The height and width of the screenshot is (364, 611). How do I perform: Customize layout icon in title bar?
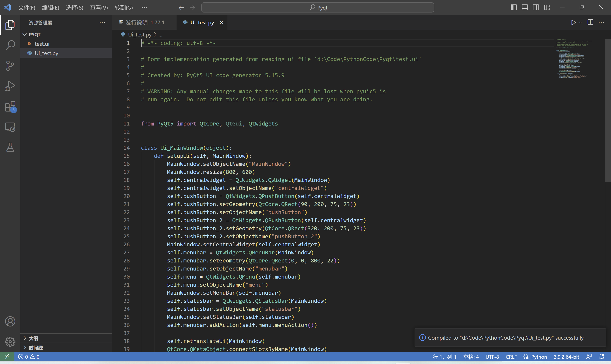(x=547, y=7)
